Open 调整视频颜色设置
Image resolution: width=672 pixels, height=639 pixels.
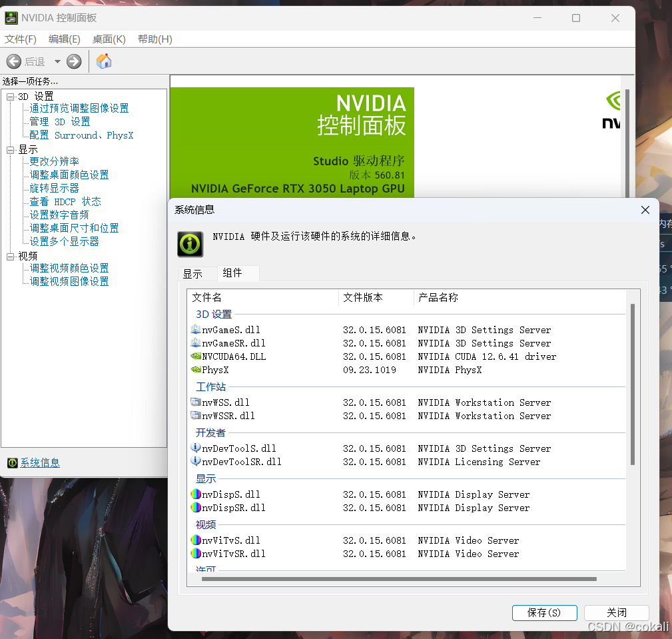pos(69,268)
